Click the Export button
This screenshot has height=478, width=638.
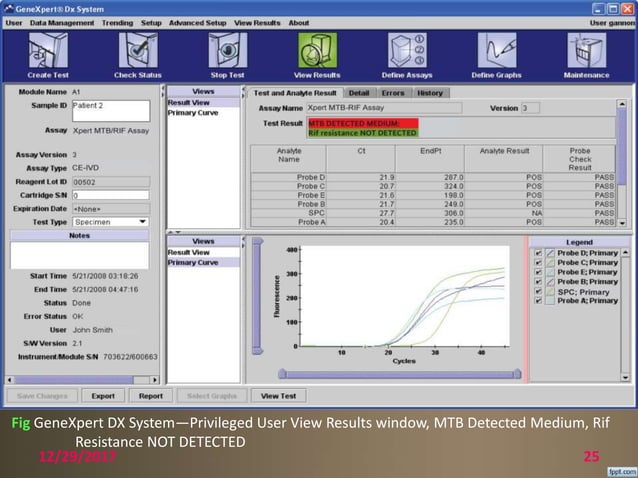click(103, 396)
